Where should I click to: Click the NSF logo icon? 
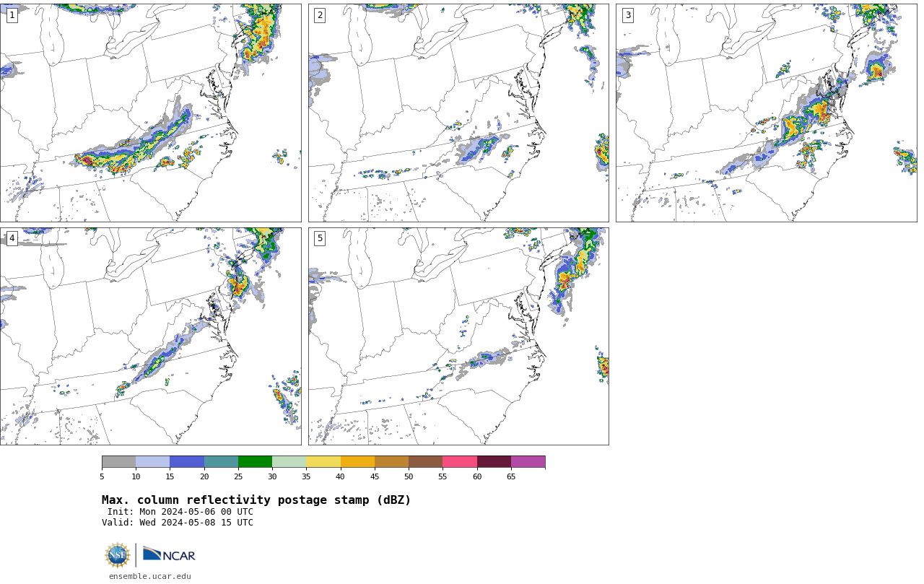(118, 555)
